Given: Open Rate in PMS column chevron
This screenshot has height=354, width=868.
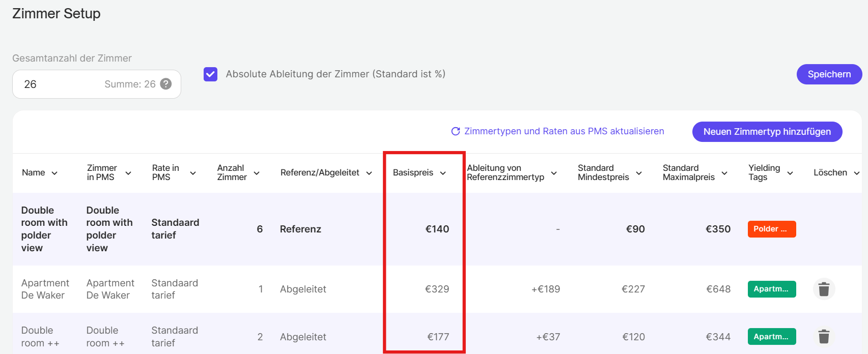Looking at the screenshot, I should [x=193, y=173].
